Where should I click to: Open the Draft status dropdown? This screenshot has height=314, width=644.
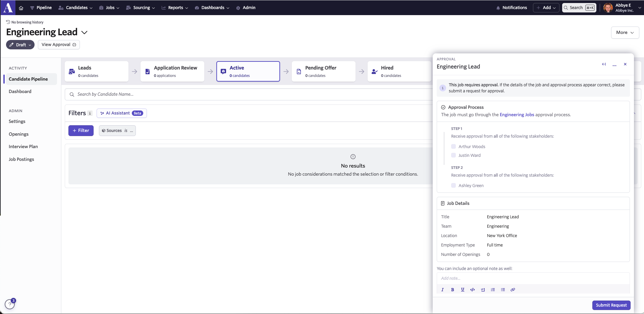pyautogui.click(x=20, y=45)
